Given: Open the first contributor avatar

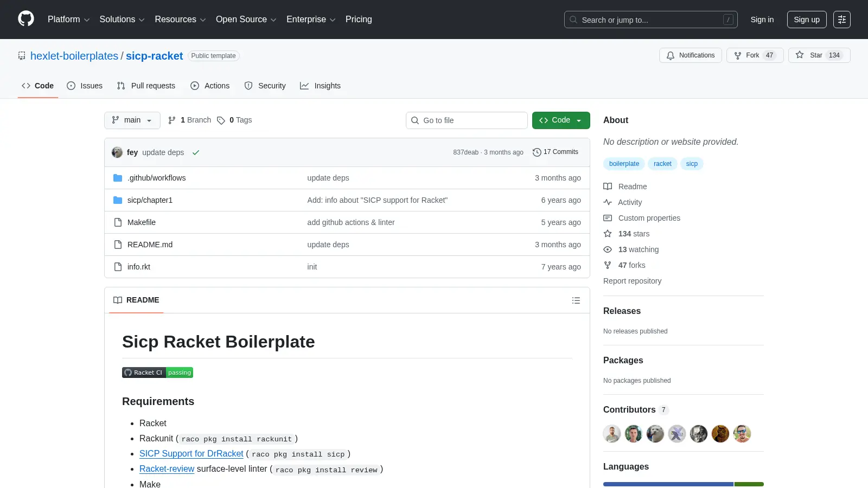Looking at the screenshot, I should pos(612,434).
